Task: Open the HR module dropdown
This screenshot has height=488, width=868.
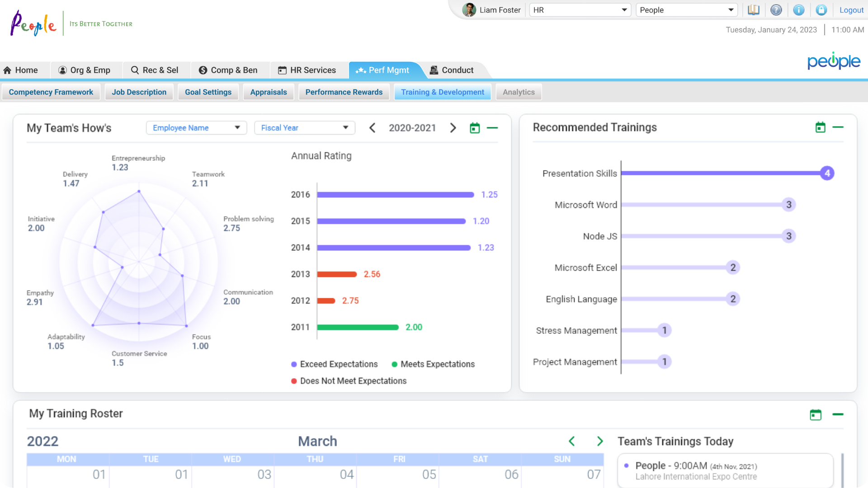Action: point(580,10)
